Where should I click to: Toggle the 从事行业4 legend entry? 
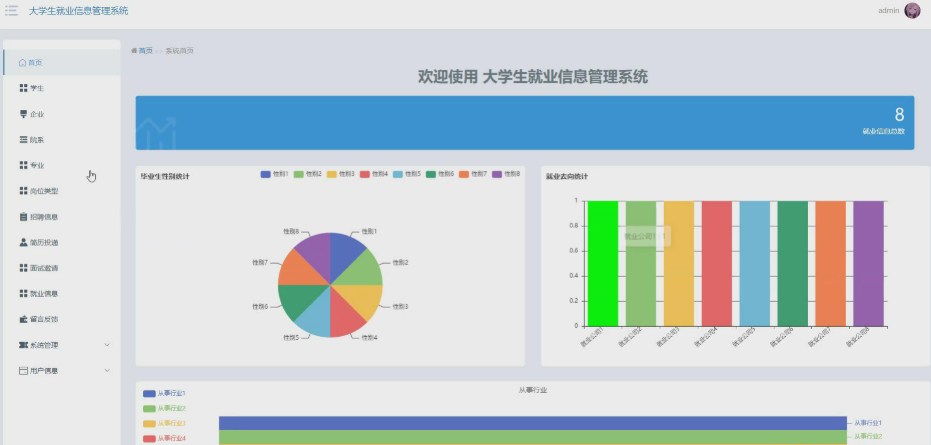164,438
